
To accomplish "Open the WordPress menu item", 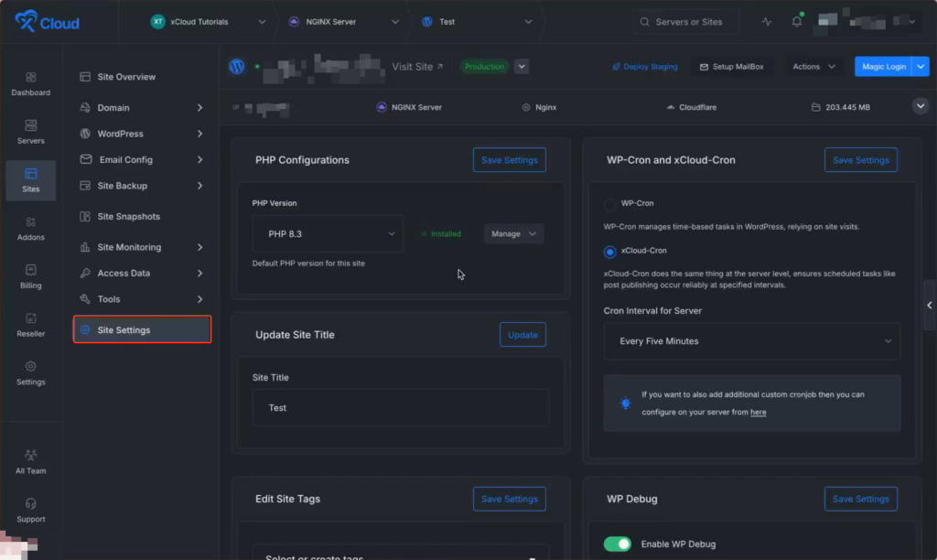I will click(142, 134).
